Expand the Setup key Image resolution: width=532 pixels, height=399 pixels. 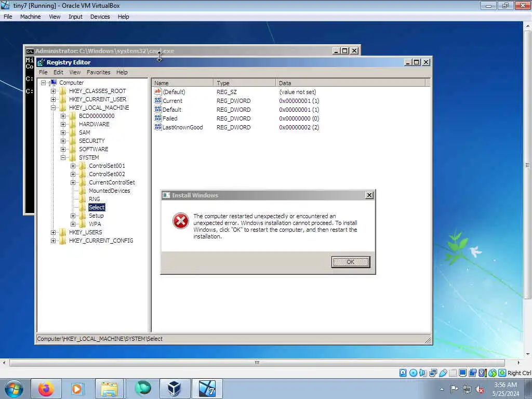tap(73, 216)
